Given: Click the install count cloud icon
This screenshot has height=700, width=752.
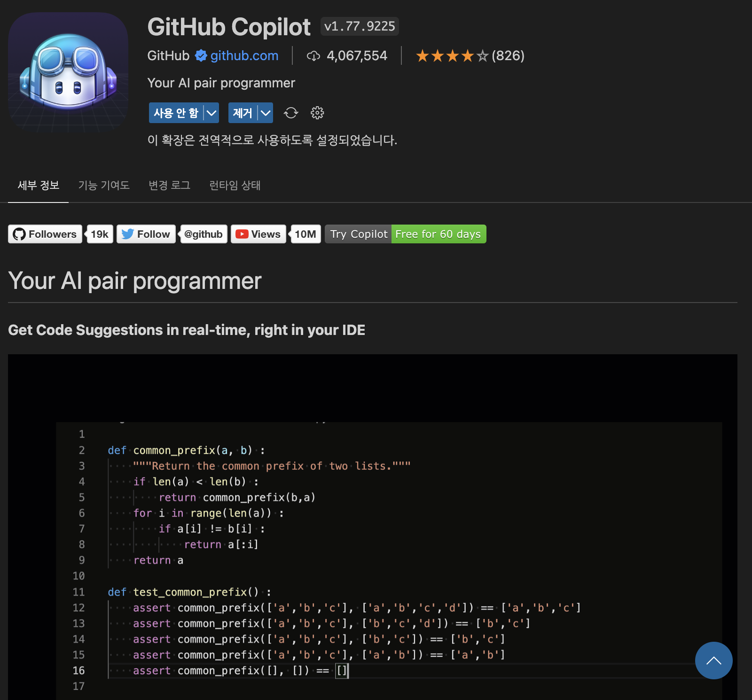Looking at the screenshot, I should click(313, 56).
